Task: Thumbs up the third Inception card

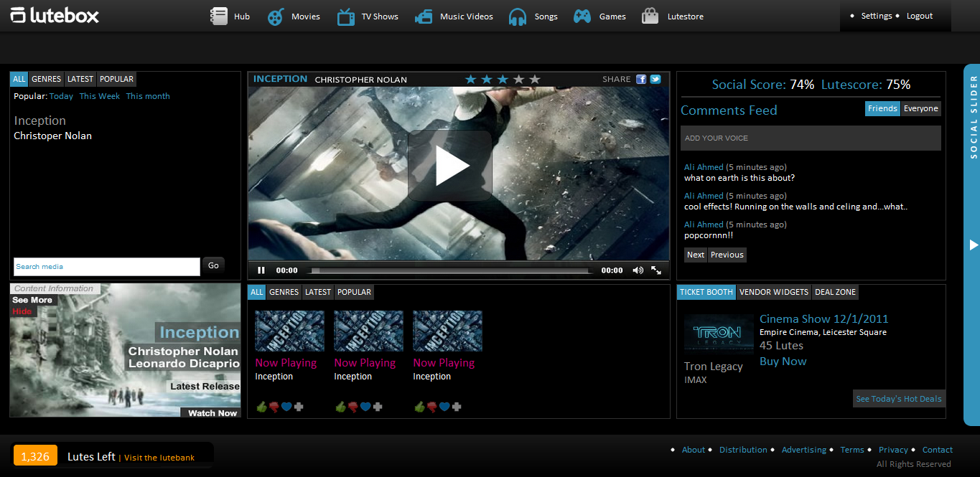Action: tap(419, 407)
